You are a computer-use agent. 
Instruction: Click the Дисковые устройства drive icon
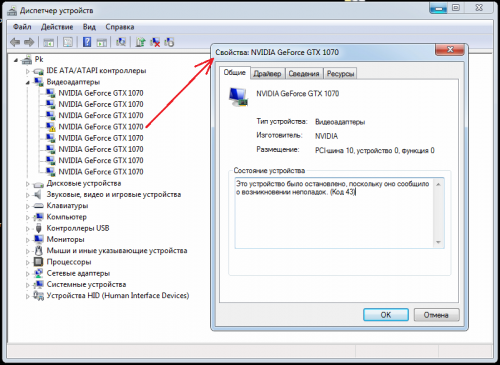click(39, 184)
